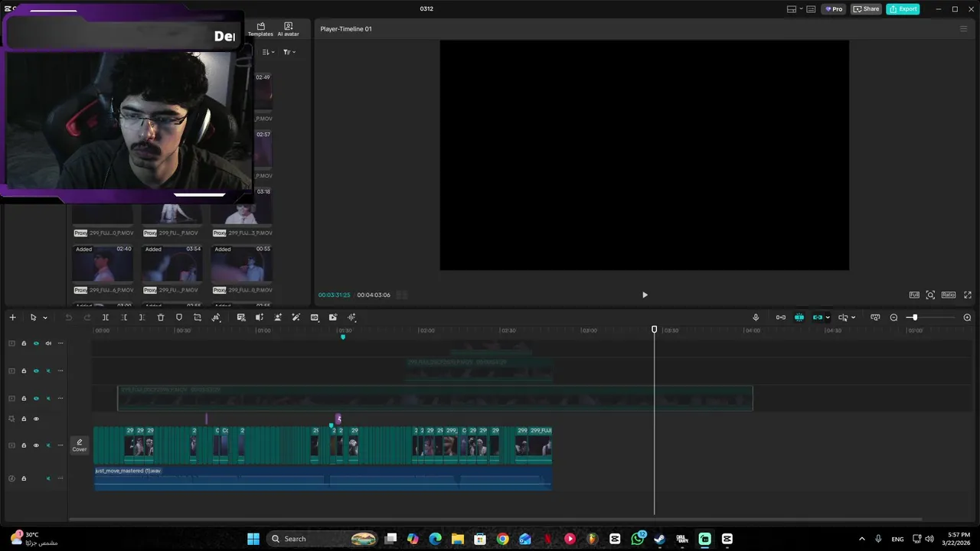
Task: Unmute the audio track just_move_mastered
Action: 48,478
